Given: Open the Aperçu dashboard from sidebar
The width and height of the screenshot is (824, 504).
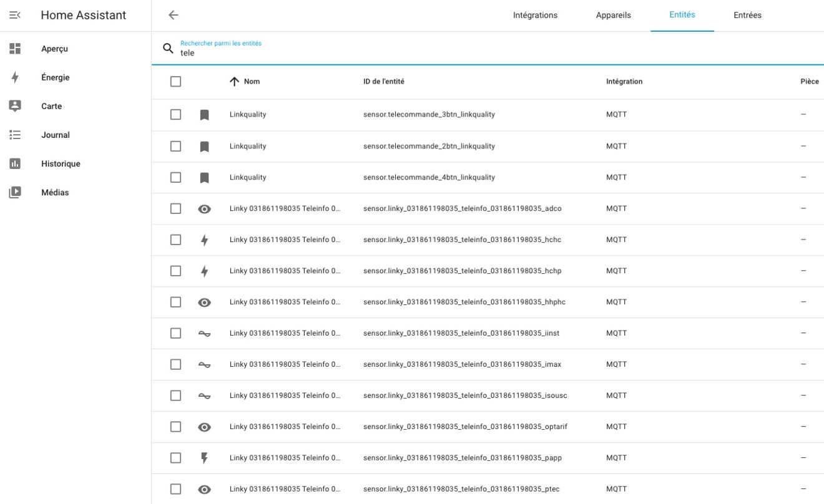Looking at the screenshot, I should [x=54, y=48].
